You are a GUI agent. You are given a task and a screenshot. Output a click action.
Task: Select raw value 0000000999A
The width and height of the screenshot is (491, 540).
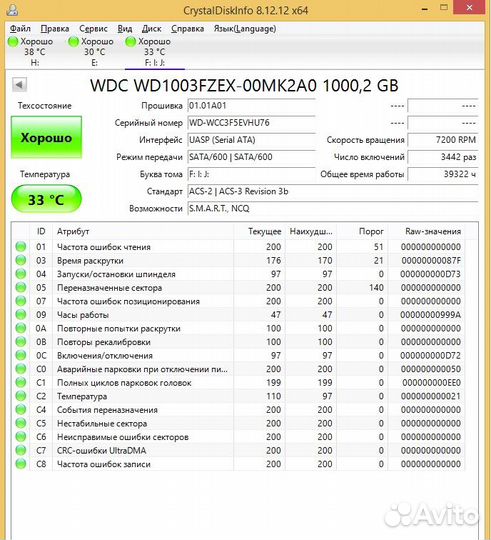point(430,315)
